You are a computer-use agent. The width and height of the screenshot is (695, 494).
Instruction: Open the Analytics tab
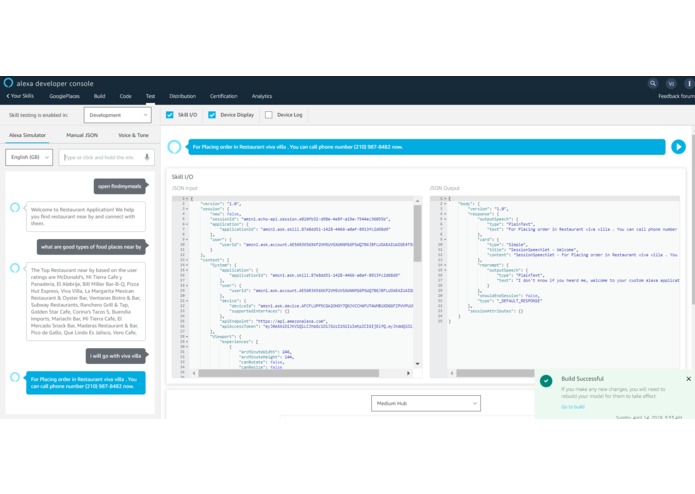click(262, 96)
